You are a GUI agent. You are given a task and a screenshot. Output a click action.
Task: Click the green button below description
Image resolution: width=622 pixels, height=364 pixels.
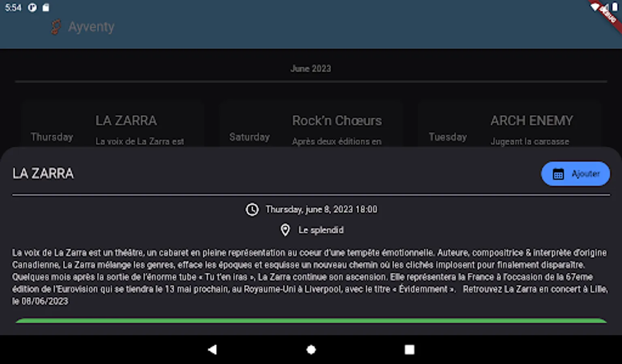tap(311, 321)
